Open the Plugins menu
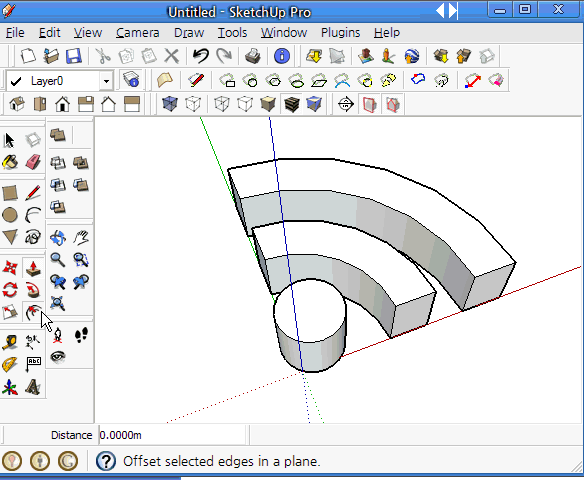584x480 pixels. click(340, 33)
